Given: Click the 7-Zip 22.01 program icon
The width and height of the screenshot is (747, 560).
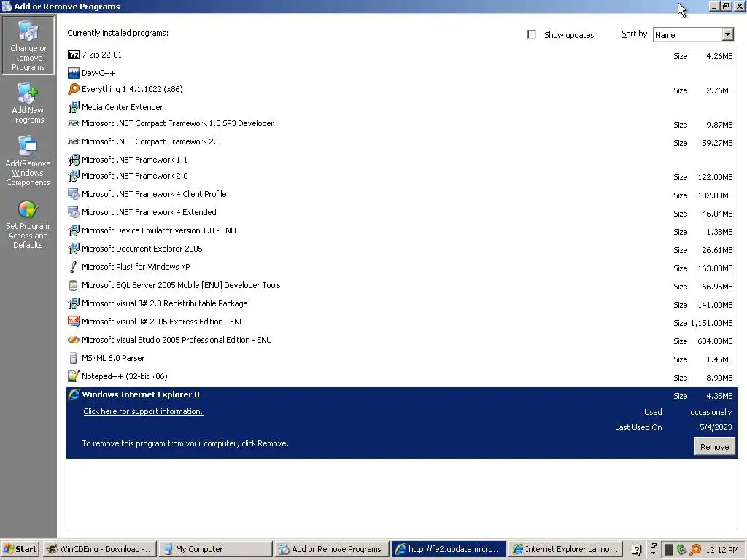Looking at the screenshot, I should click(74, 55).
